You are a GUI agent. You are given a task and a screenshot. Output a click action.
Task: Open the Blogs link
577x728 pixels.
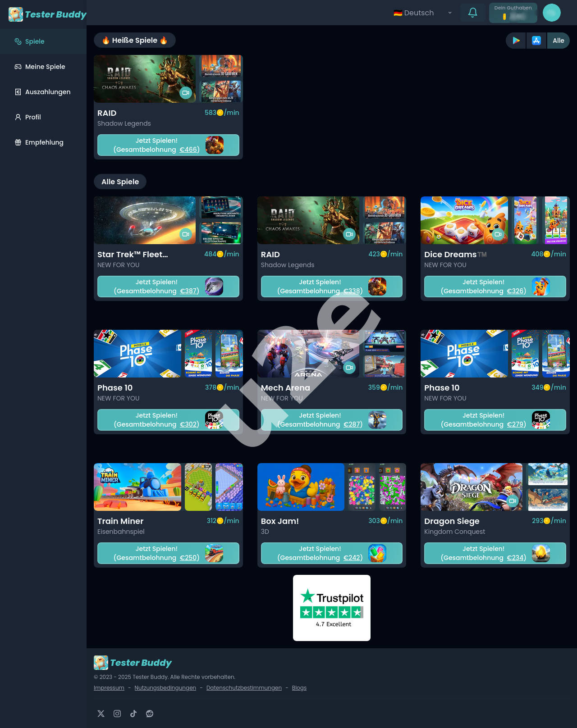click(299, 688)
